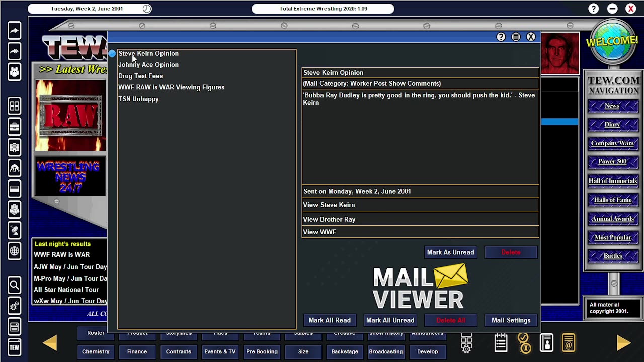Click View WWF link
This screenshot has width=644, height=362.
420,232
